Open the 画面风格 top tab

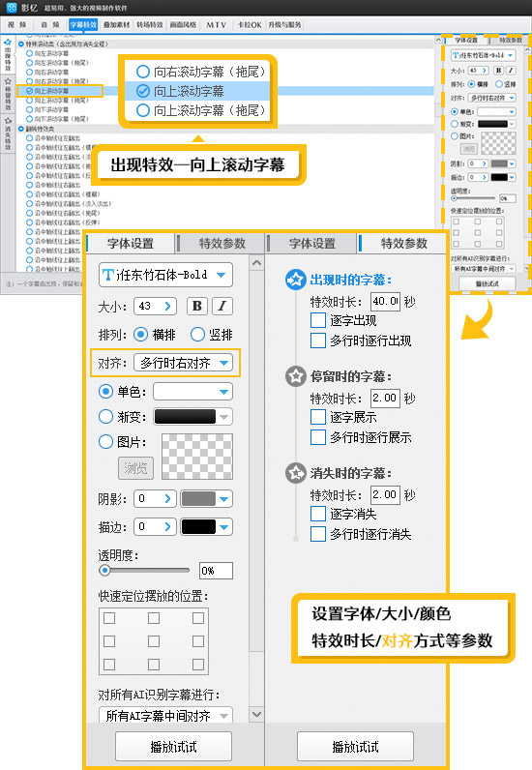coord(183,24)
